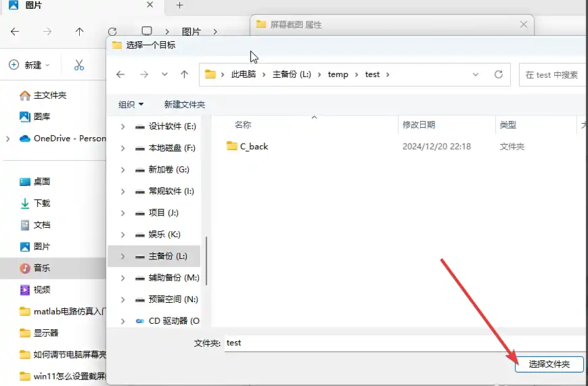The height and width of the screenshot is (386, 588).
Task: Select 音乐 in the Explorer sidebar
Action: (x=42, y=268)
